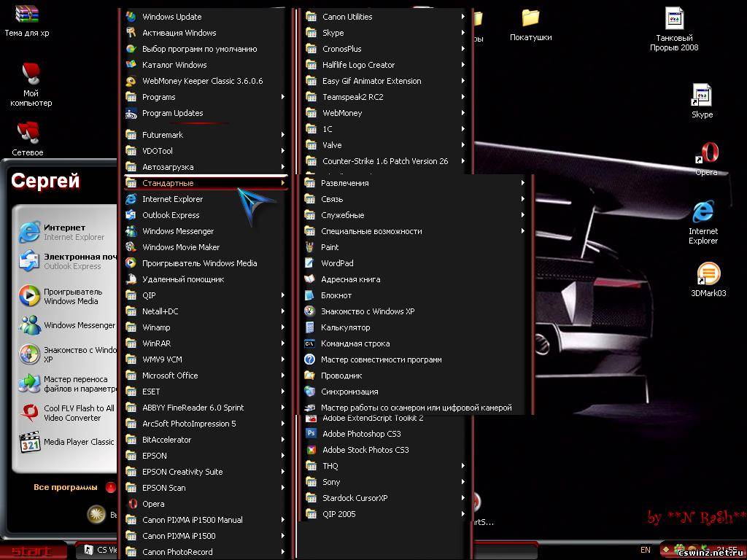Expand the Programs folder arrow
Screen dimensions: 747x560
(x=282, y=97)
